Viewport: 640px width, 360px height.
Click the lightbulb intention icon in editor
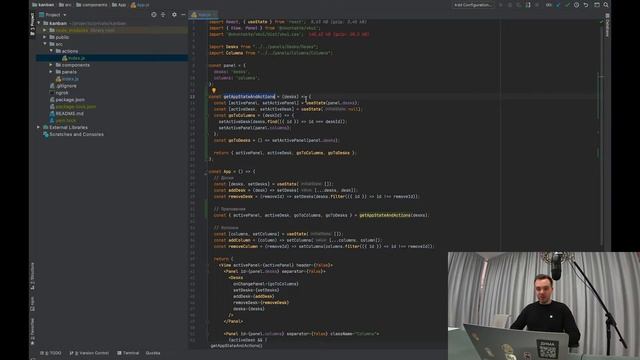tap(213, 91)
